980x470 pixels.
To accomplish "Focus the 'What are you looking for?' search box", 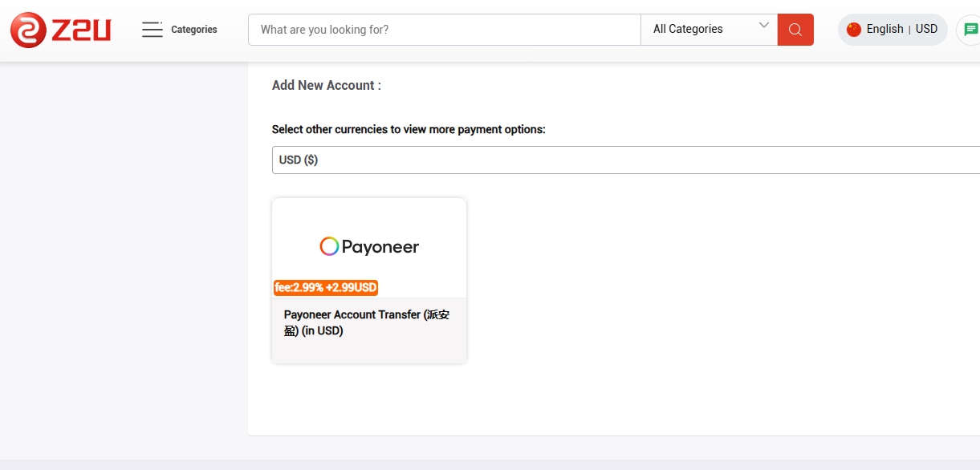I will coord(445,30).
